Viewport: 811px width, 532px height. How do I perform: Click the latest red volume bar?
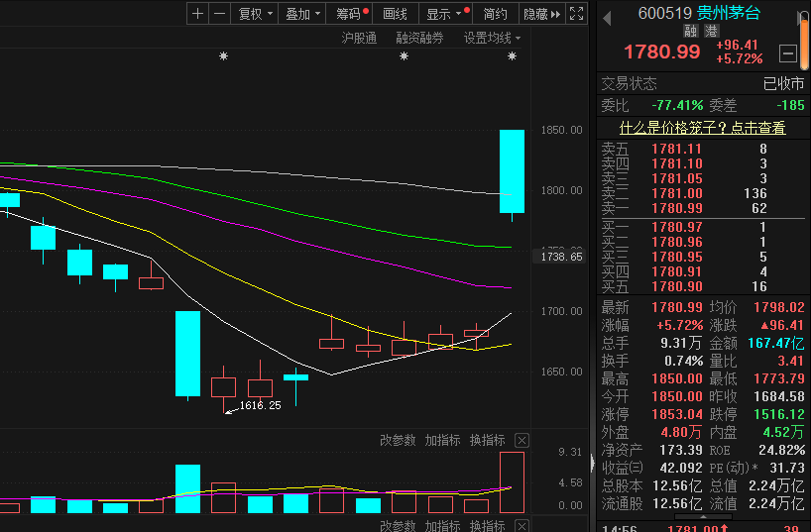pyautogui.click(x=512, y=482)
